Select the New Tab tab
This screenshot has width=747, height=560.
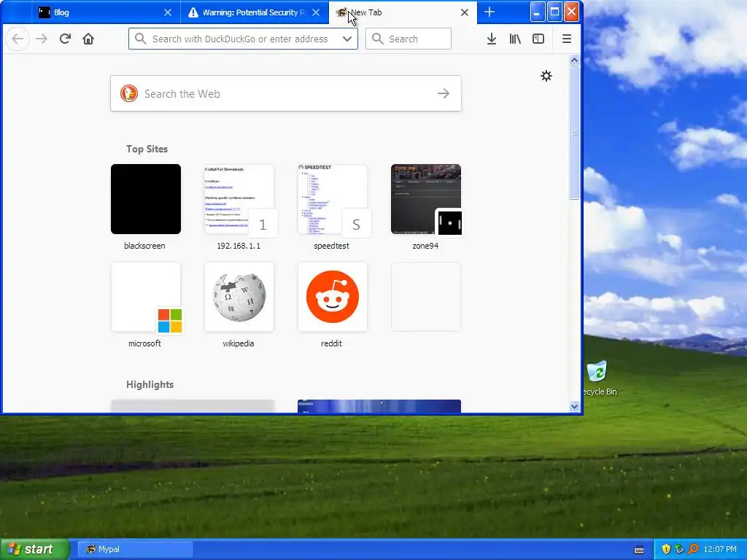(x=403, y=12)
